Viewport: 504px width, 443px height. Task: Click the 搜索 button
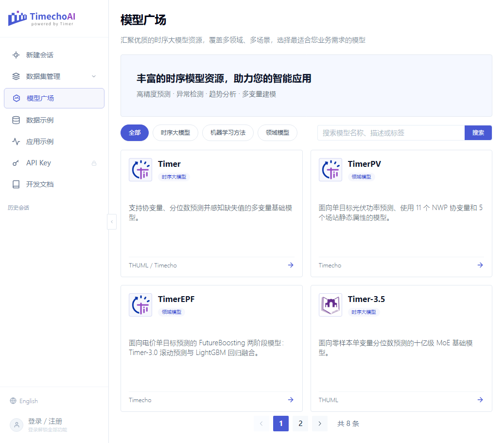pos(478,133)
